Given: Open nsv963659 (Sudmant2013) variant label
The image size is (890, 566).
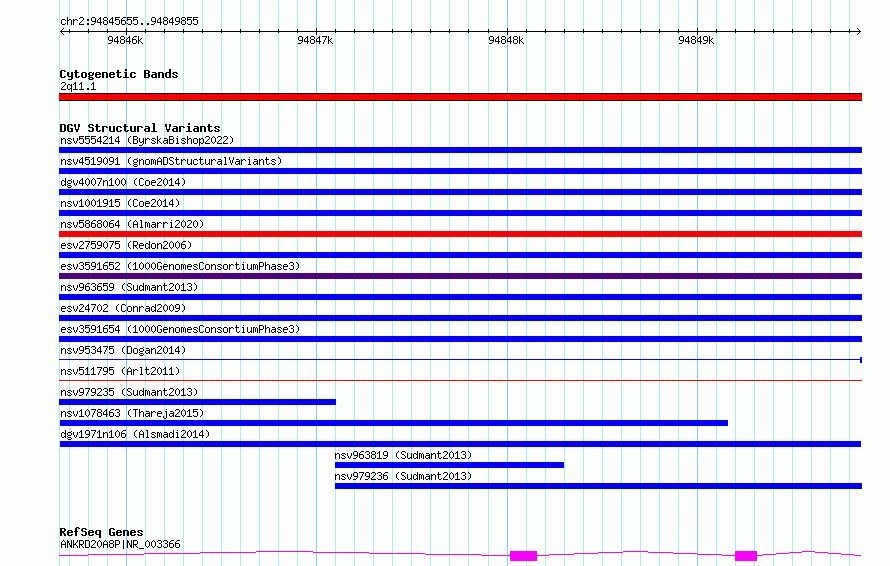Looking at the screenshot, I should (x=129, y=287).
